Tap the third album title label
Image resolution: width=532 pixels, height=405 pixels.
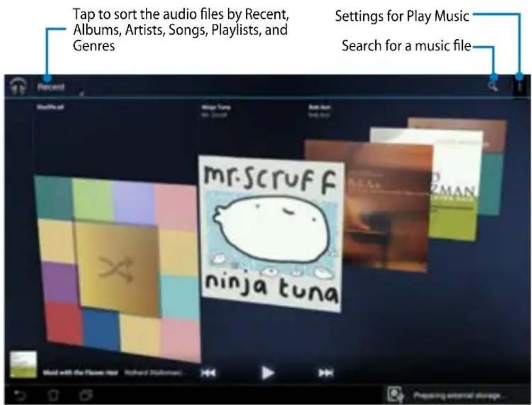319,107
